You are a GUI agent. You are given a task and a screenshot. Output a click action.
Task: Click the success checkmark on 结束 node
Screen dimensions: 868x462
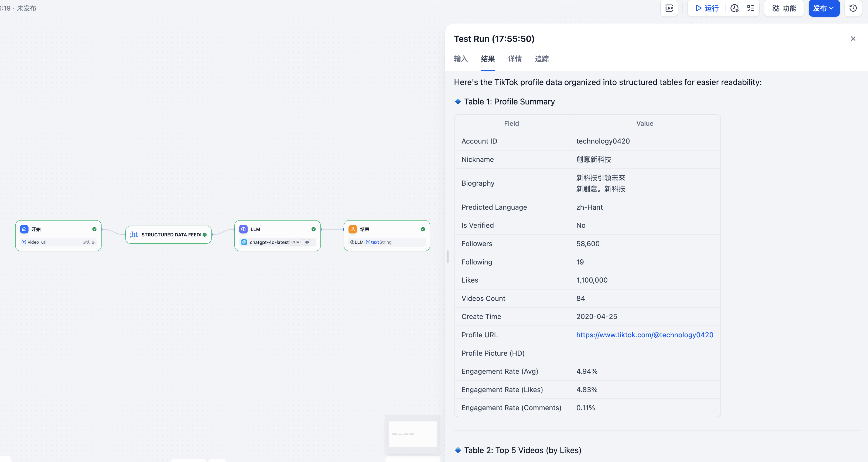(423, 229)
